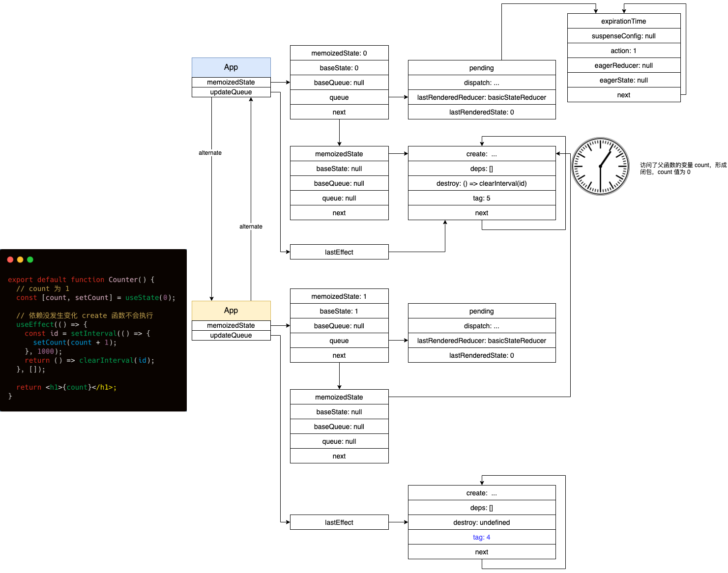The width and height of the screenshot is (728, 573).
Task: Click the yellow dot in code window
Action: (x=20, y=259)
